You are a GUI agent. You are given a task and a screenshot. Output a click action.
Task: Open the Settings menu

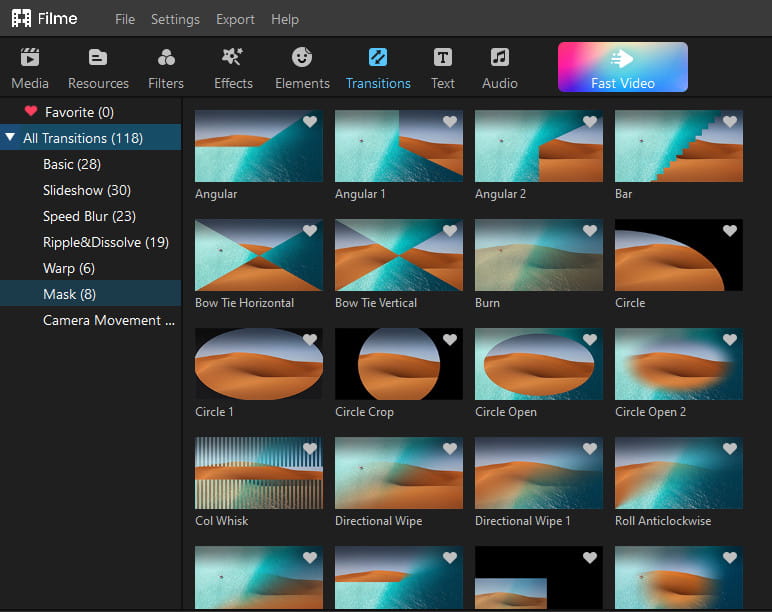[x=175, y=19]
